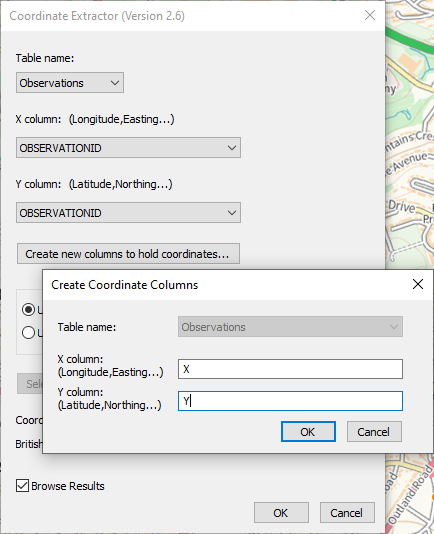Expand the Y column OBSERVATIONID dropdown
Image resolution: width=434 pixels, height=534 pixels.
128,213
